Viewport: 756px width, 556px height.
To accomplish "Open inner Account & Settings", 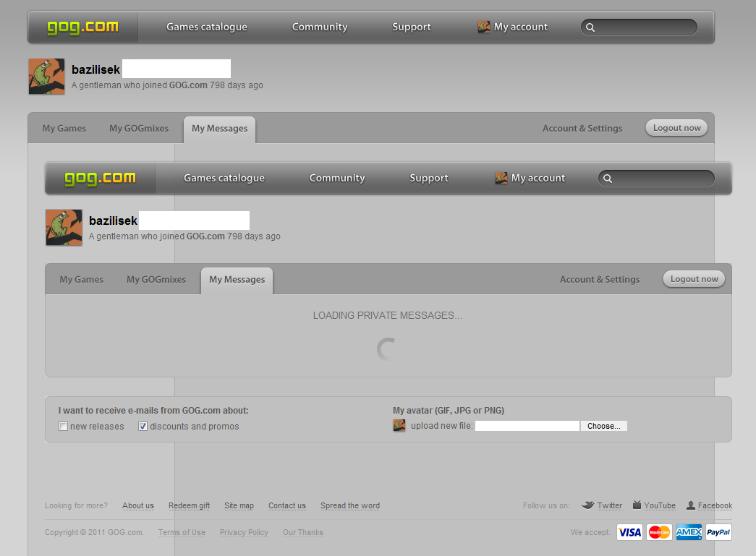I will tap(600, 279).
